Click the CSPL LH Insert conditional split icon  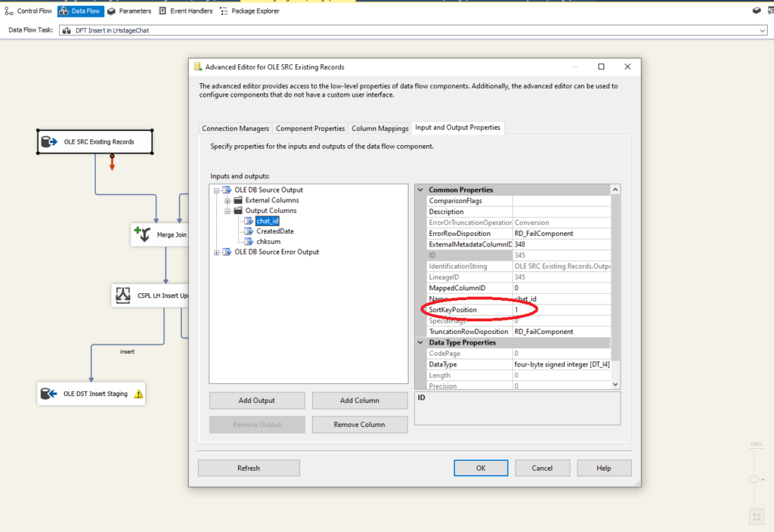[x=123, y=295]
